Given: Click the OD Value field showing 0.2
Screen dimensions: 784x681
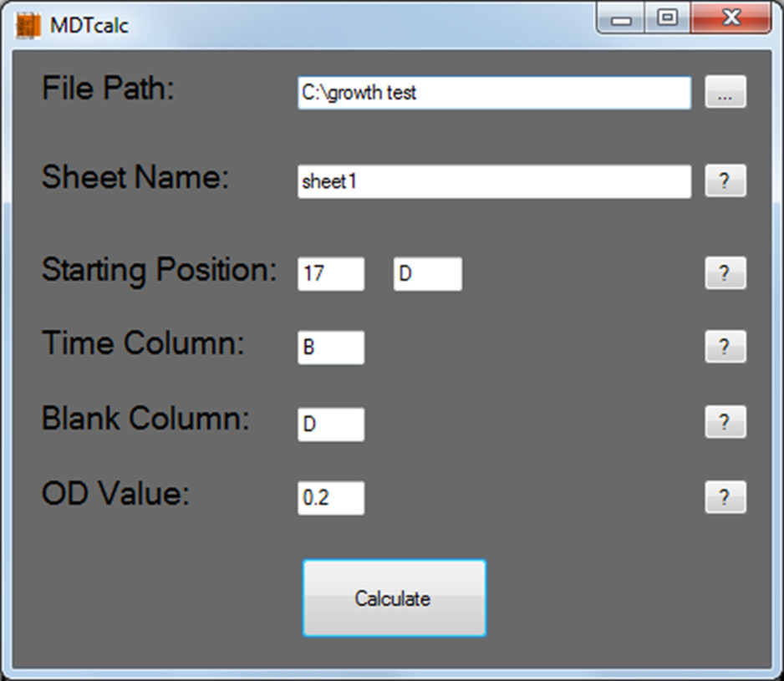Looking at the screenshot, I should 331,498.
